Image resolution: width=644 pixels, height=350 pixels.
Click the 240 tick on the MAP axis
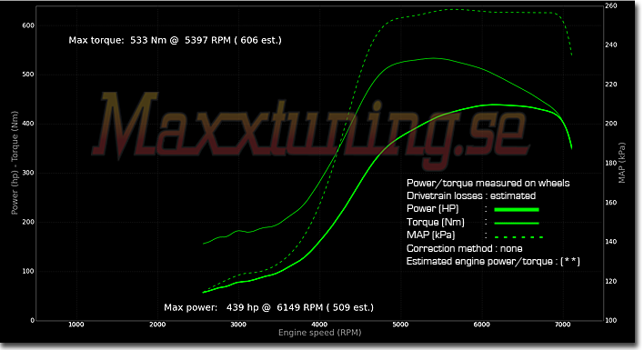610,45
